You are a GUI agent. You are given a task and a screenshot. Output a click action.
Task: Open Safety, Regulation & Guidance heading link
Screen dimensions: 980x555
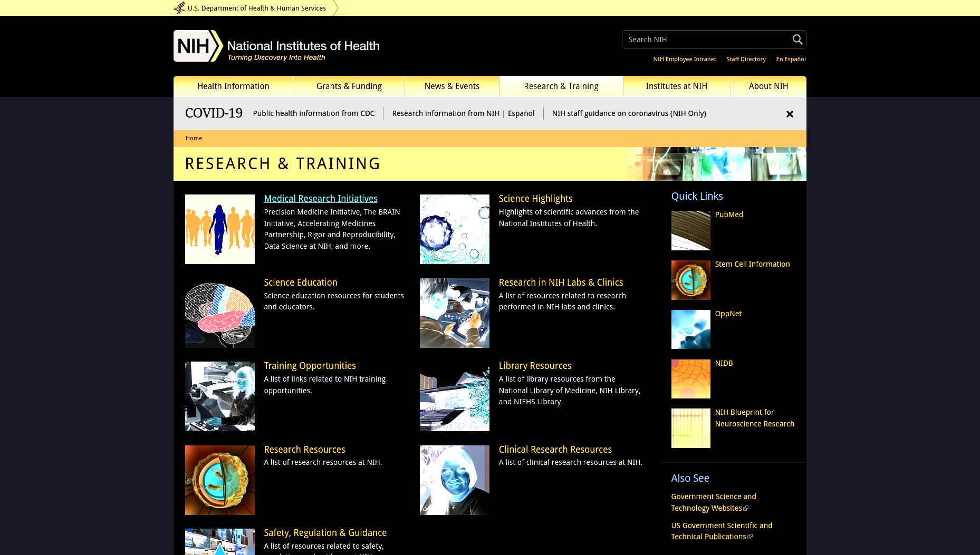[x=325, y=533]
